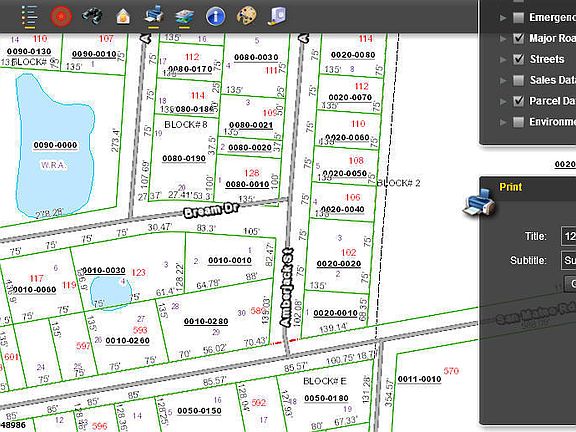The image size is (576, 432).
Task: Expand the Major Roads layer group
Action: 503,38
